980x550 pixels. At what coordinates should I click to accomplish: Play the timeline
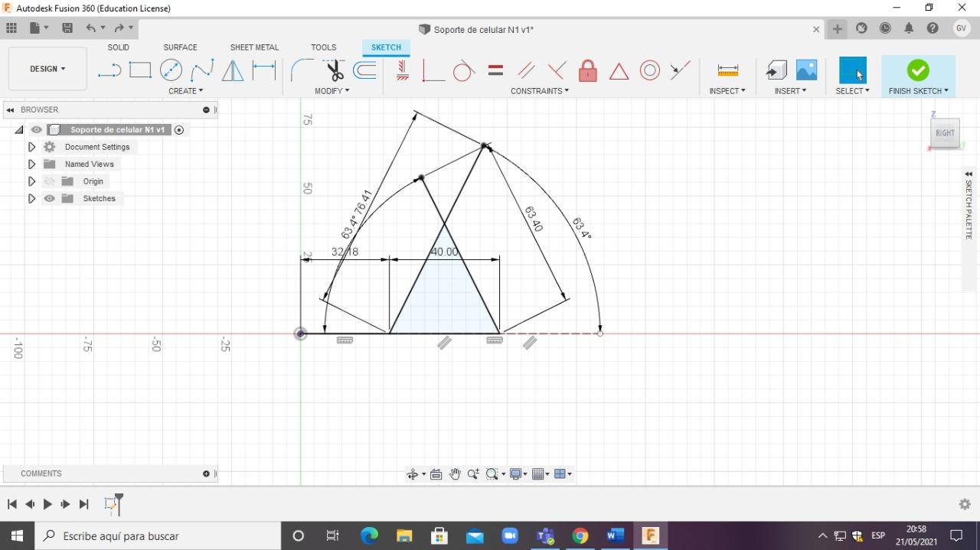(47, 504)
